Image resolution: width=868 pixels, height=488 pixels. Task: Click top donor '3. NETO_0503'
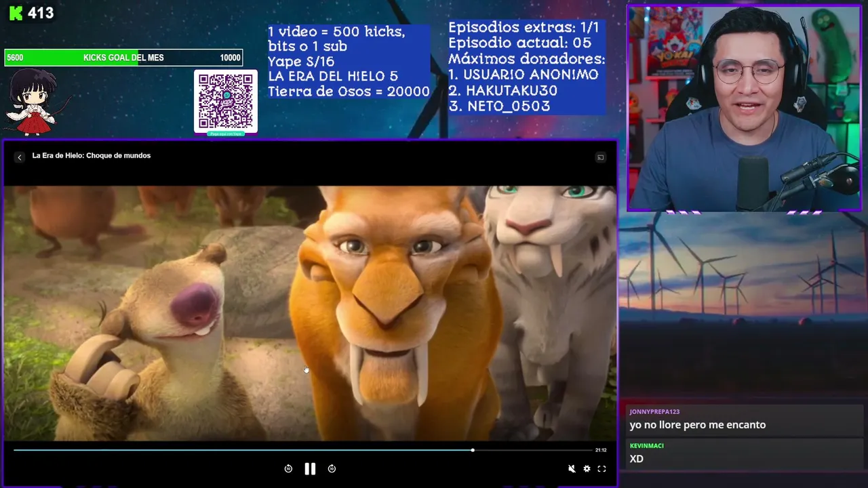point(499,106)
